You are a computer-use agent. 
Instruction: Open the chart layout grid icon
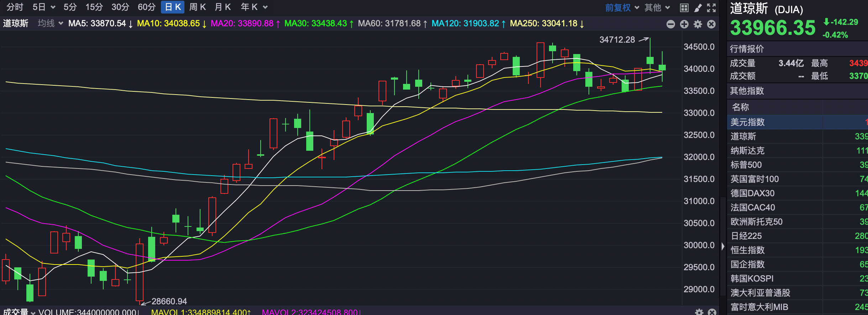(684, 7)
